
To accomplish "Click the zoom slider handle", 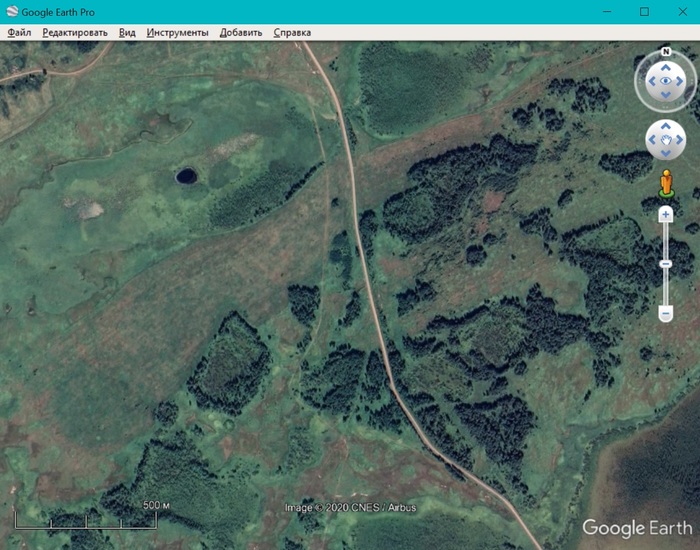I will pos(666,264).
